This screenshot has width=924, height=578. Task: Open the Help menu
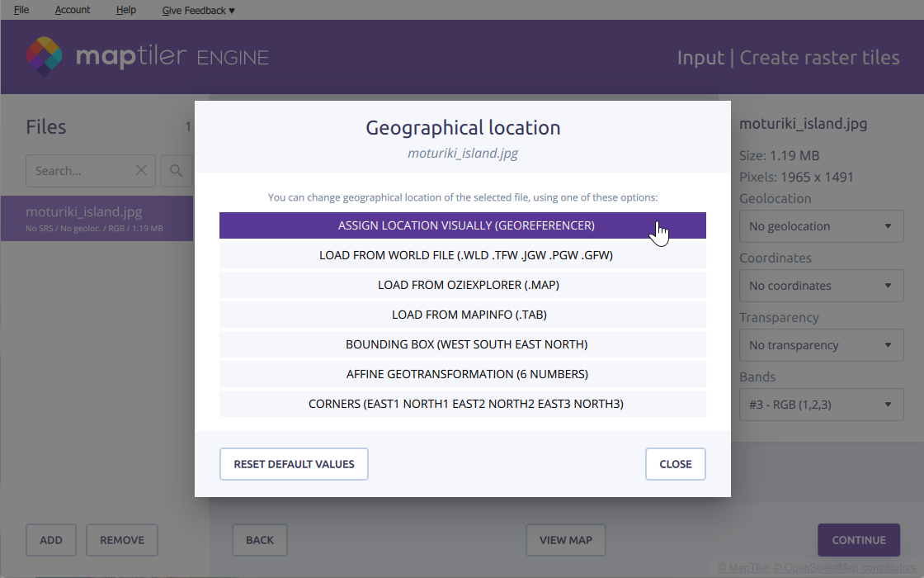click(126, 10)
